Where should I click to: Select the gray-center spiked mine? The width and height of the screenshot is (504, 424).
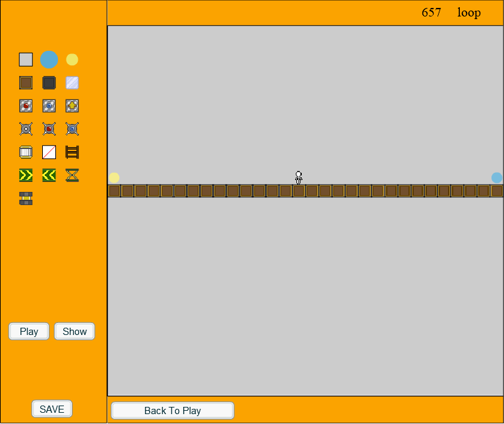click(26, 129)
